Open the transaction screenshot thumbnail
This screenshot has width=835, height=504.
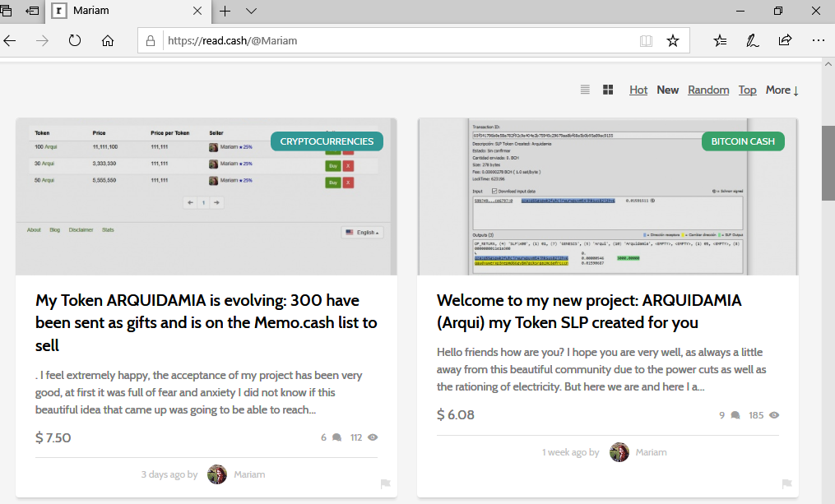[608, 197]
